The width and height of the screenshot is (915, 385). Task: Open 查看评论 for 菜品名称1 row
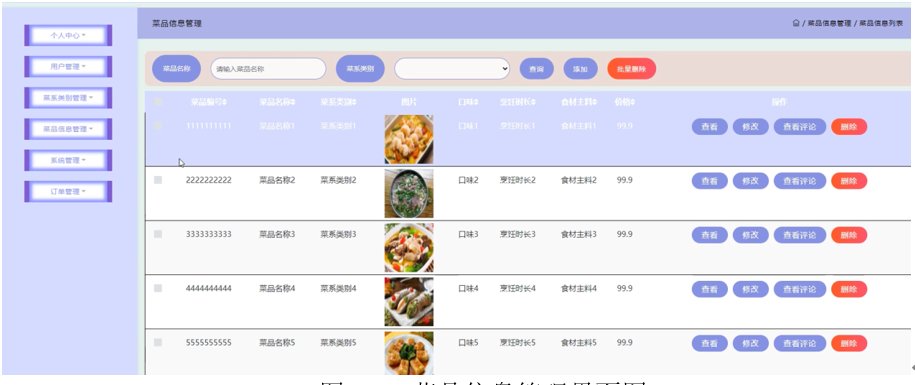tap(799, 127)
